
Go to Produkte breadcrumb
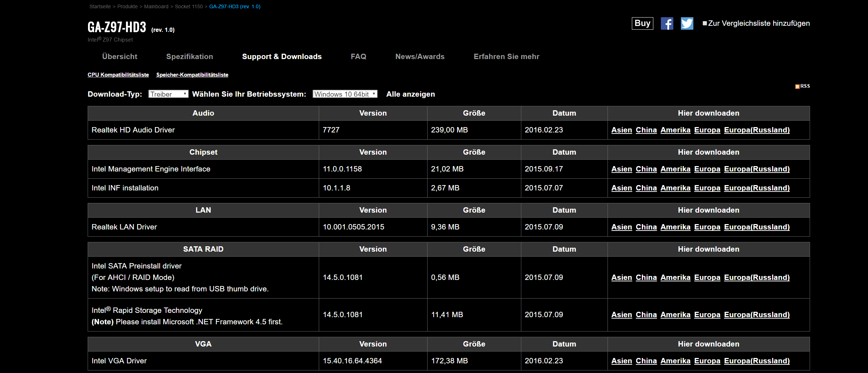click(127, 6)
